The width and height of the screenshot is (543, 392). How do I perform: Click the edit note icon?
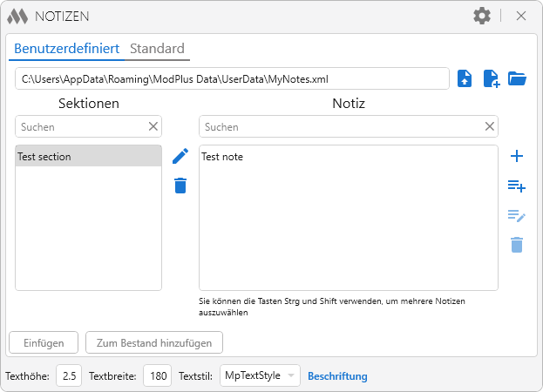click(517, 216)
